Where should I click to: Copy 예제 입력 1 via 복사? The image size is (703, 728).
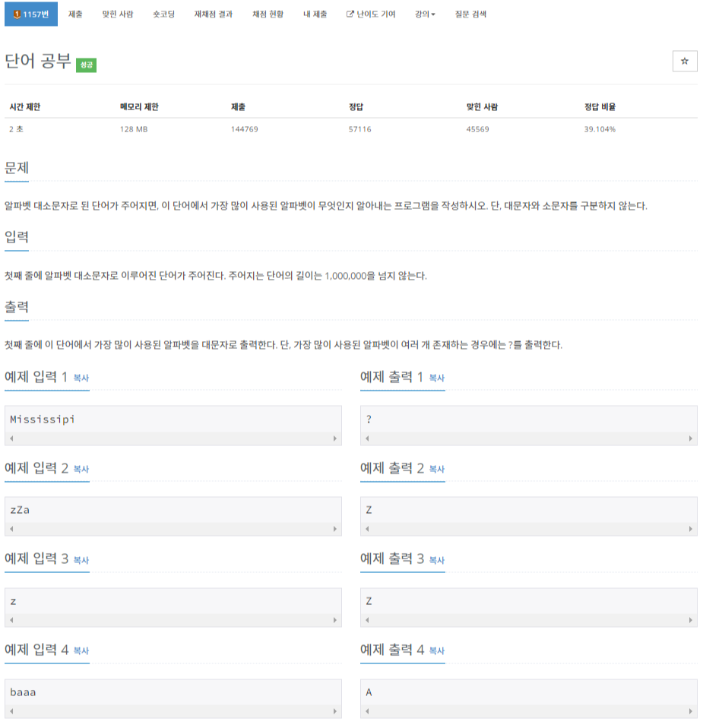[x=81, y=378]
